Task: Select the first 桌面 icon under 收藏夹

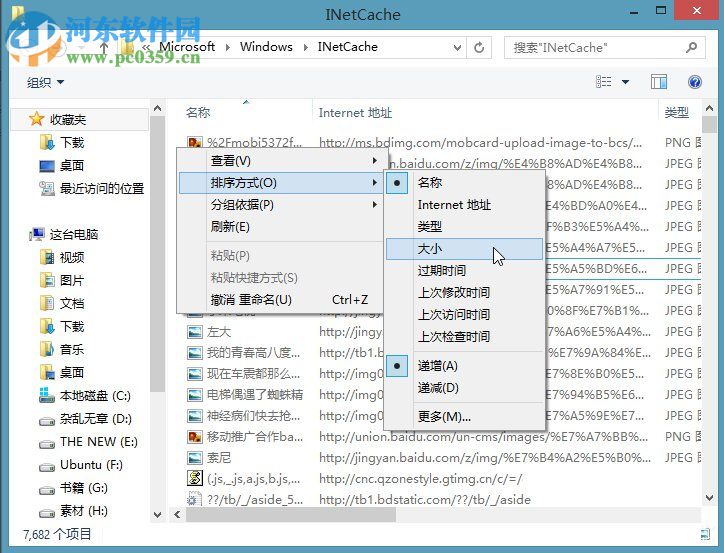Action: click(x=47, y=166)
